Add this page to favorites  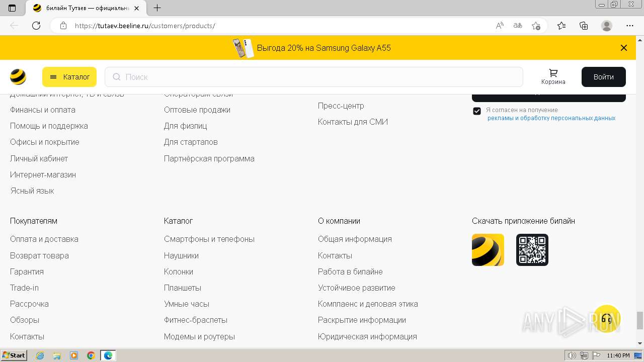(536, 26)
